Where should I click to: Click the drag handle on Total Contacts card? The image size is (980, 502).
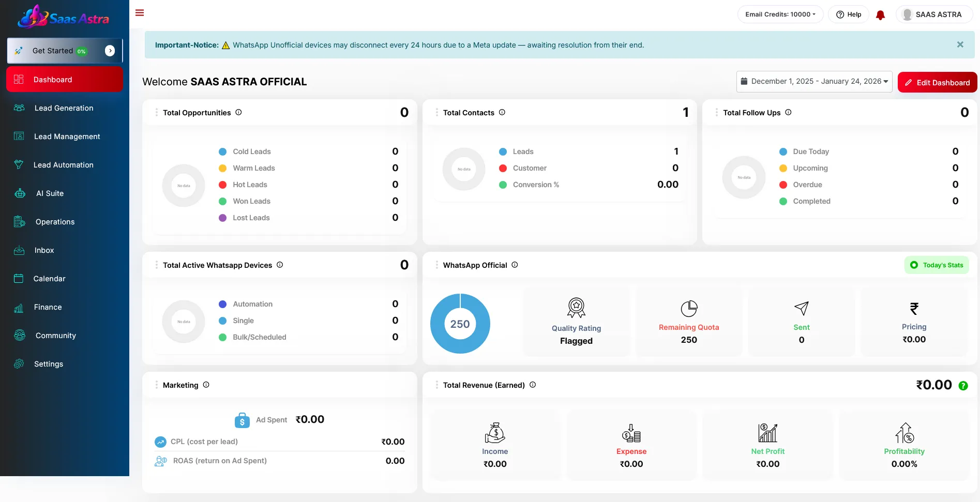[437, 112]
